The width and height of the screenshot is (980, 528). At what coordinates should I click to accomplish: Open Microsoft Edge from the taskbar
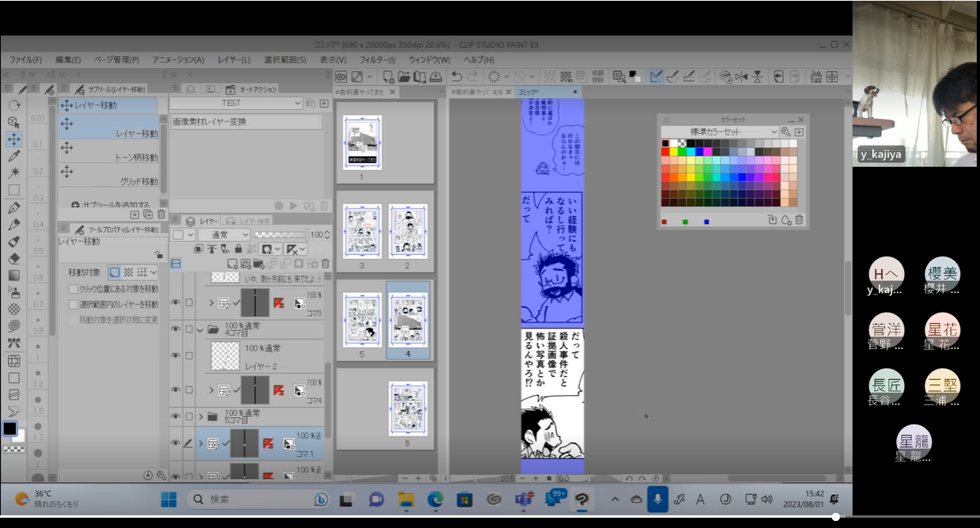coord(435,500)
